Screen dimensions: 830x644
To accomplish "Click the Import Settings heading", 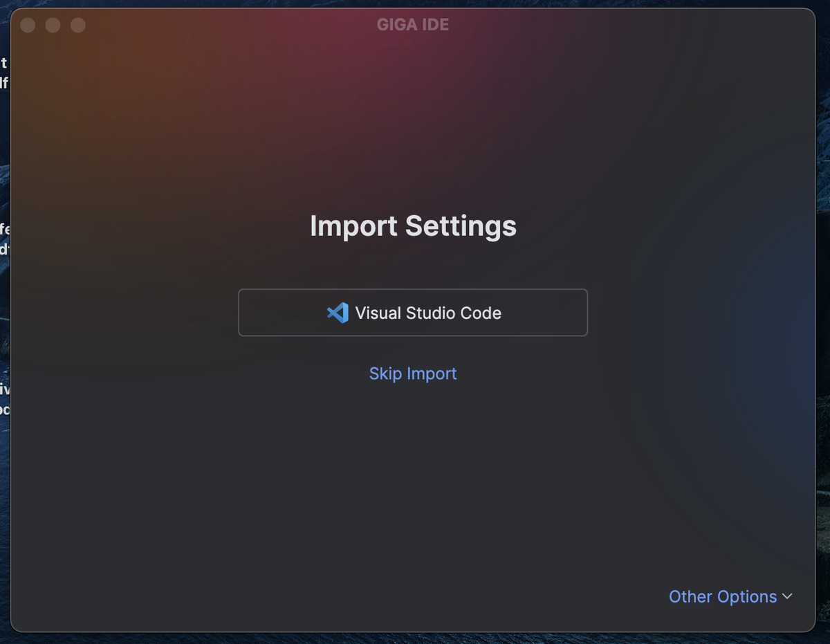I will (413, 226).
